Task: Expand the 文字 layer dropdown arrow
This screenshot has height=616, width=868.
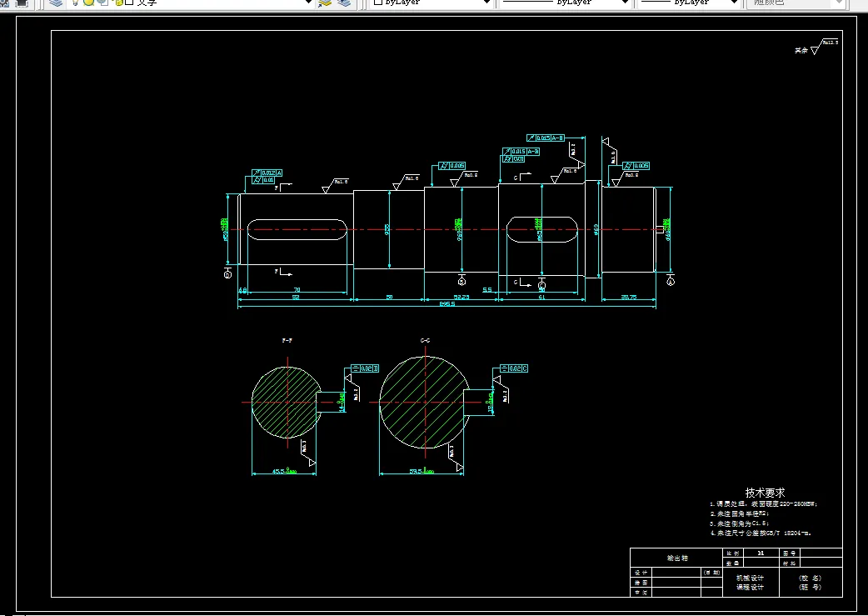Action: click(308, 3)
